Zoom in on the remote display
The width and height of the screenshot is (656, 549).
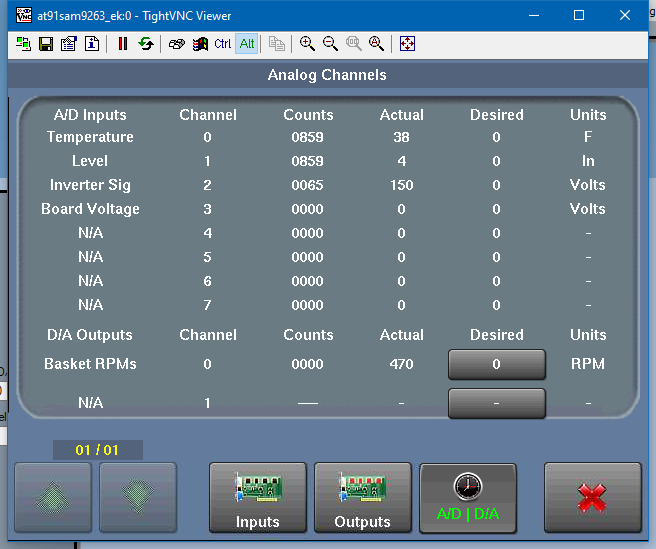307,44
